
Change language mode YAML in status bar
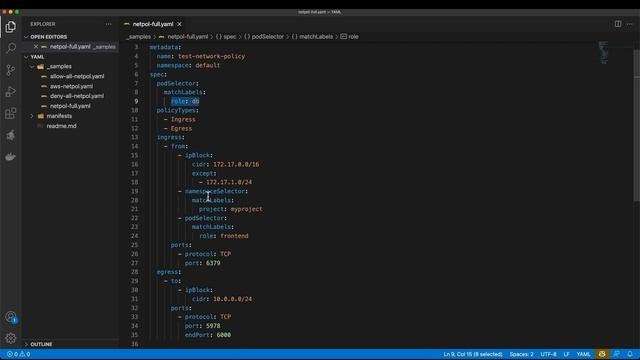click(583, 354)
